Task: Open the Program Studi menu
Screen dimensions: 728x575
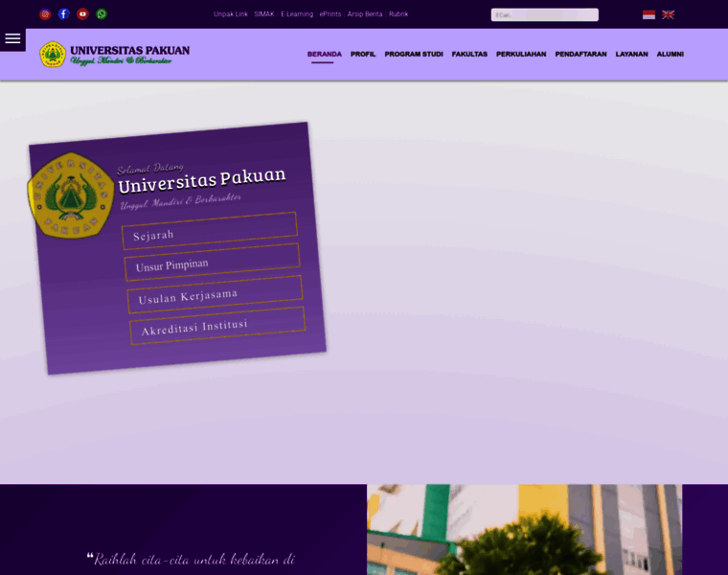Action: pos(414,55)
